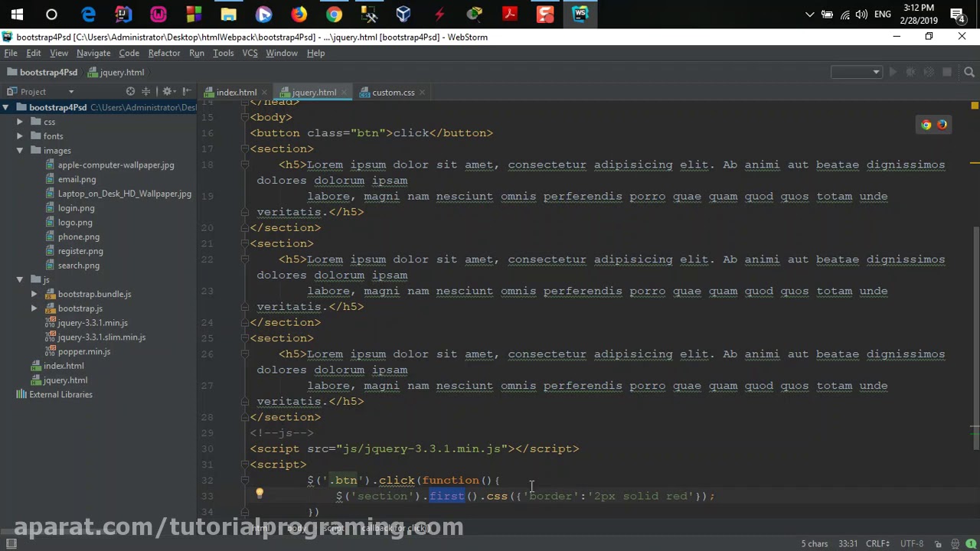Screen dimensions: 980x551
Task: Open the Navigate menu
Action: pos(93,53)
